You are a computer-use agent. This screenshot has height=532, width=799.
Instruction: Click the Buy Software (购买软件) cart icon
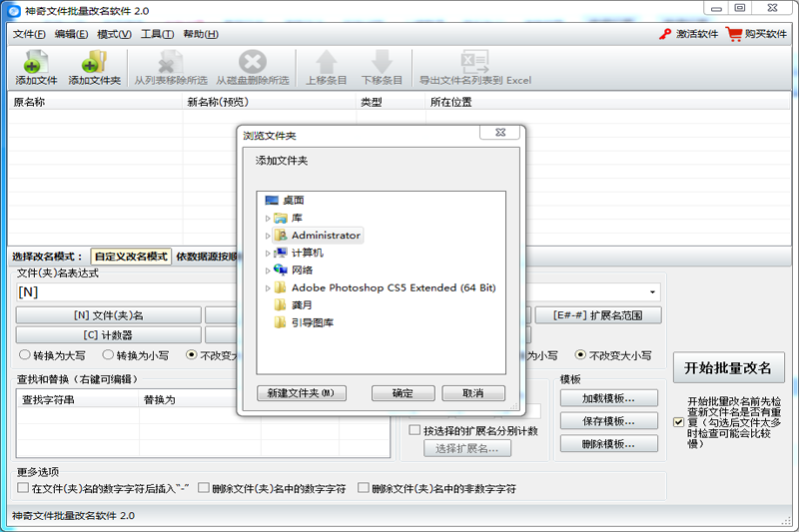coord(734,34)
